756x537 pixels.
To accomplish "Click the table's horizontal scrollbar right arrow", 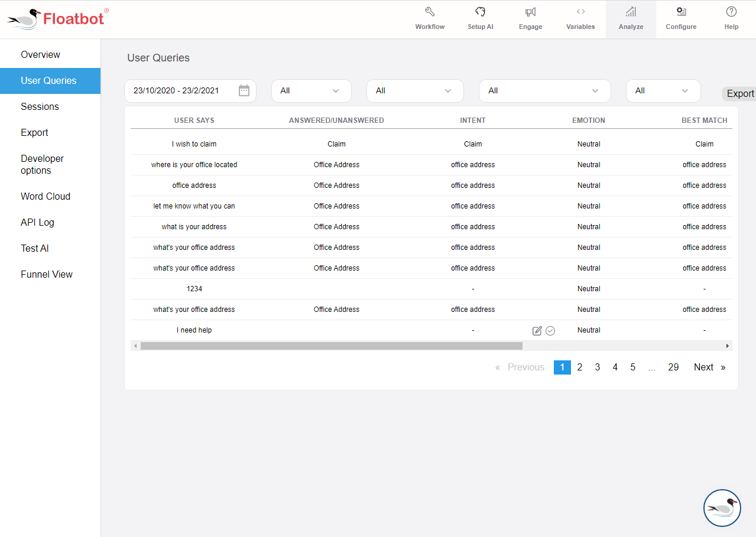I will point(728,346).
